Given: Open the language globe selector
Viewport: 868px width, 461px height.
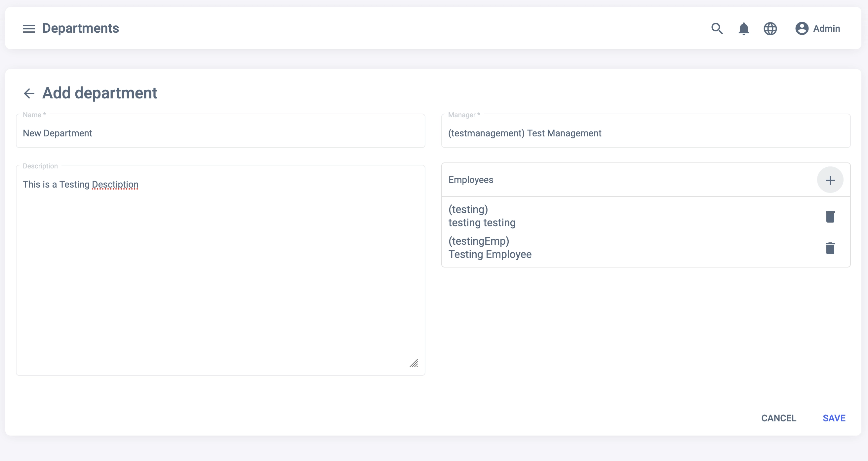Looking at the screenshot, I should point(770,29).
